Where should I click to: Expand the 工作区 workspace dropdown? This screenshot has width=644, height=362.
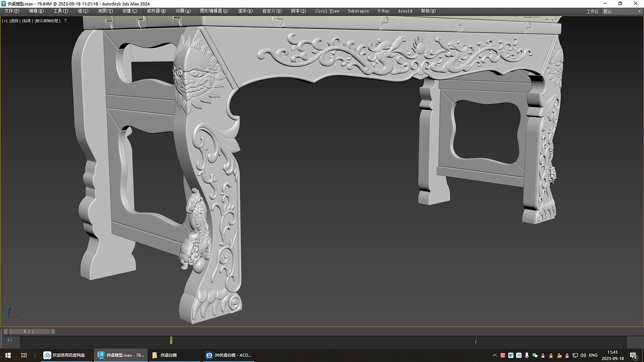pyautogui.click(x=621, y=11)
